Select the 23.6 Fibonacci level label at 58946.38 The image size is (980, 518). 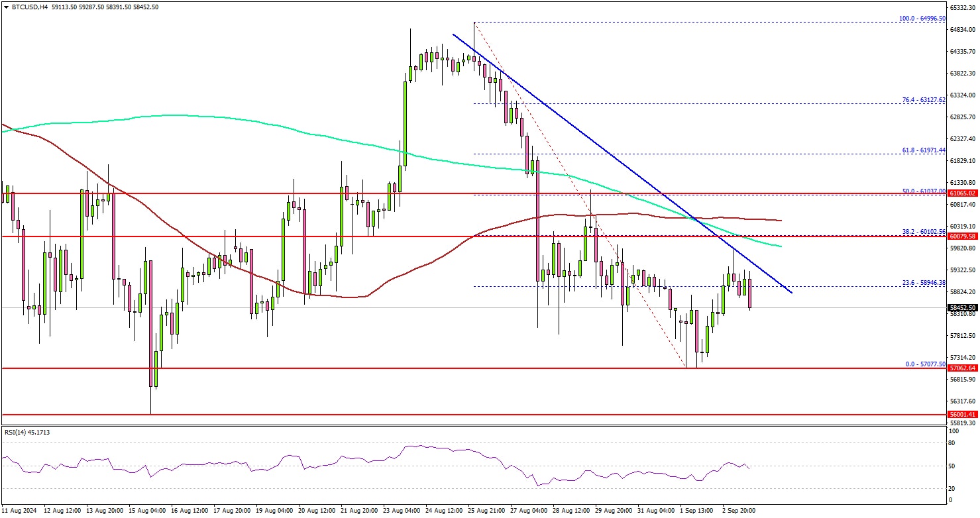922,282
